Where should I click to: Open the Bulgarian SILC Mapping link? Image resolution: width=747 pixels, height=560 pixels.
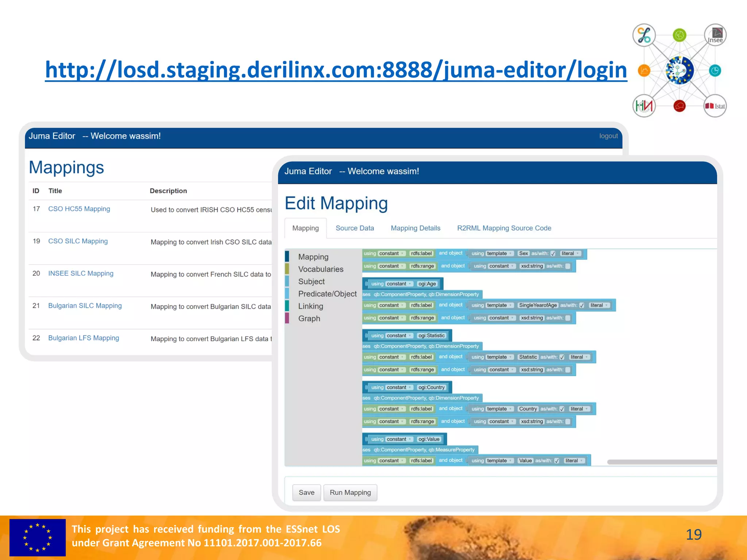[85, 306]
